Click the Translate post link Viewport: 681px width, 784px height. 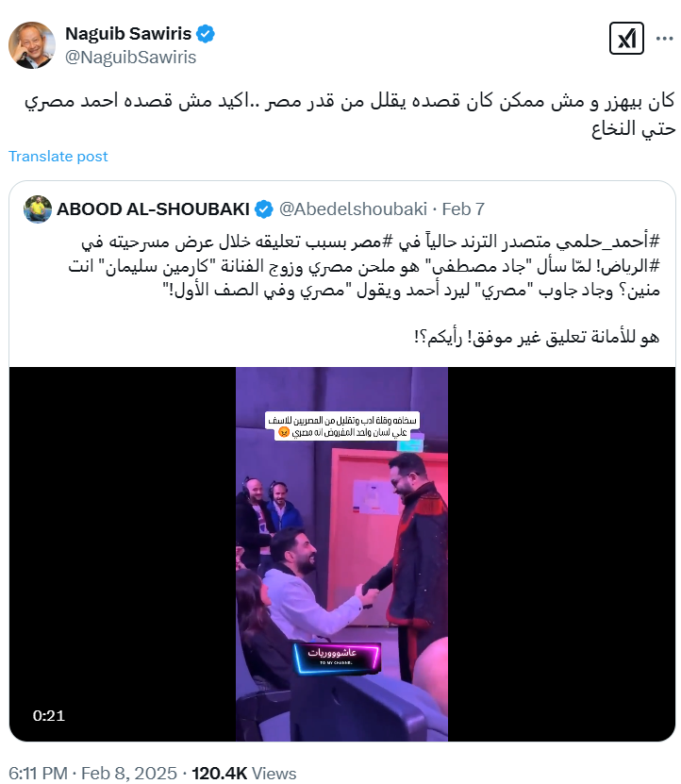tap(58, 157)
